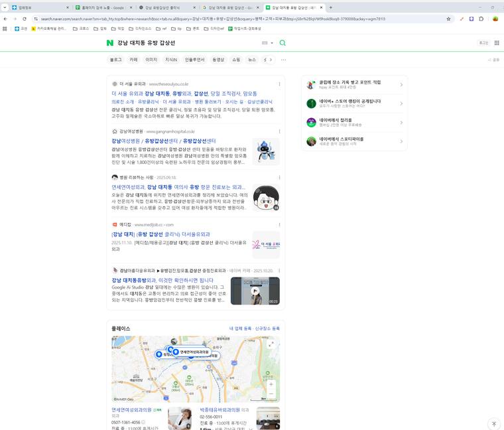The height and width of the screenshot is (430, 504).
Task: Open more menu for 더 서울 유외과 result
Action: pos(279,84)
